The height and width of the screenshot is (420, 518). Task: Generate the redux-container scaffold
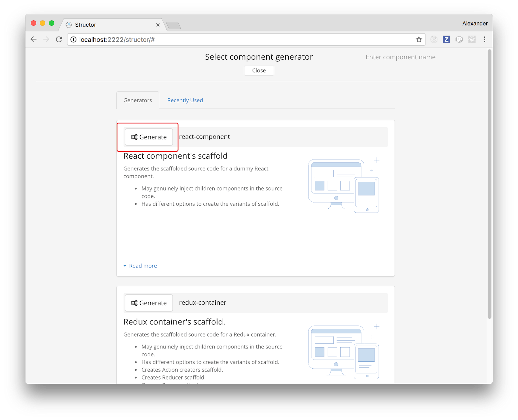point(149,303)
